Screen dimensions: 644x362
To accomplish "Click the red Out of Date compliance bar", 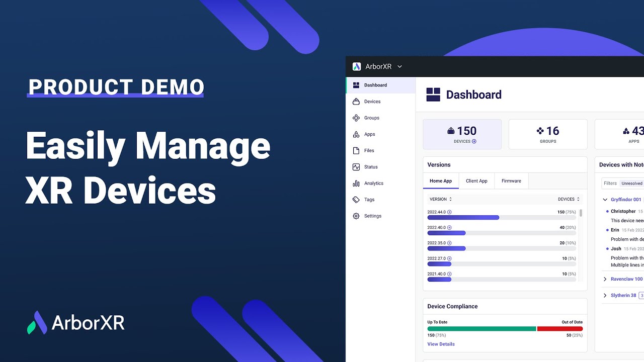I will point(560,328).
